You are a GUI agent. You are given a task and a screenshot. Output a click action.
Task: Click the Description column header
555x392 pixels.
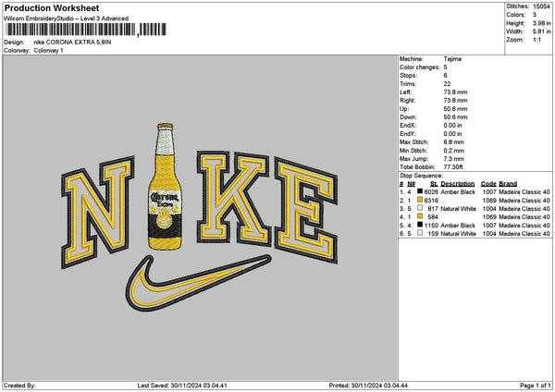pyautogui.click(x=457, y=183)
